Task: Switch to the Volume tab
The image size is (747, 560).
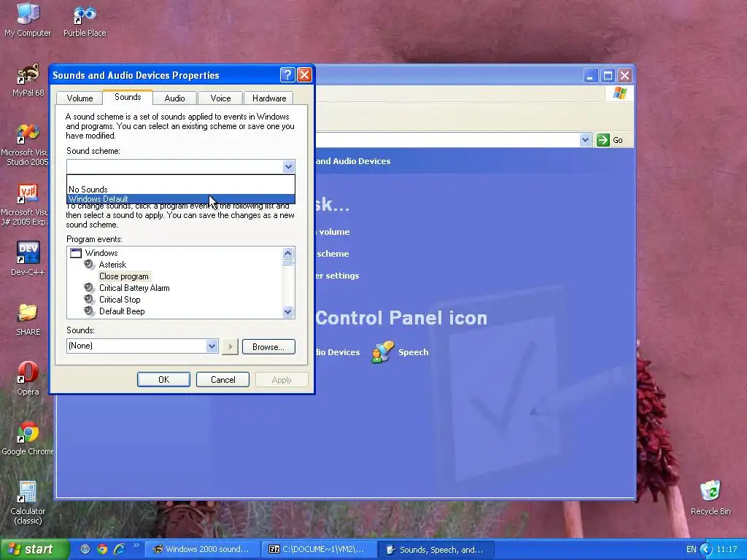Action: [80, 98]
